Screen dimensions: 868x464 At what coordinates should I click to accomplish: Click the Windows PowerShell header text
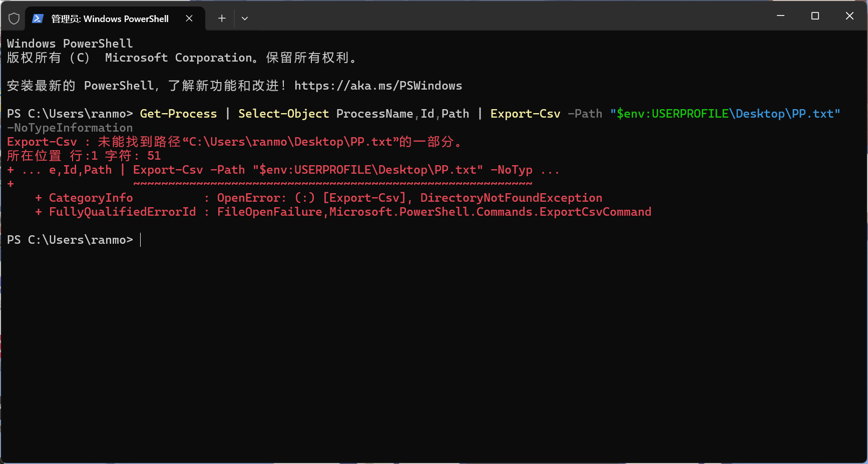click(70, 44)
